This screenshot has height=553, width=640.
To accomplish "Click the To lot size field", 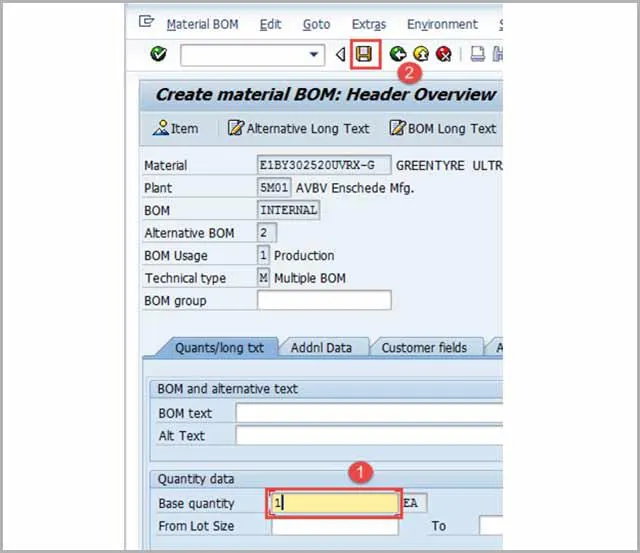I will coord(491,526).
